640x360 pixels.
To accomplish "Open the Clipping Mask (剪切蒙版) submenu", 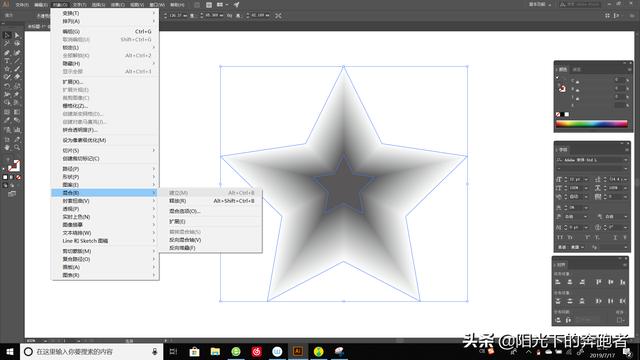I will tap(105, 251).
